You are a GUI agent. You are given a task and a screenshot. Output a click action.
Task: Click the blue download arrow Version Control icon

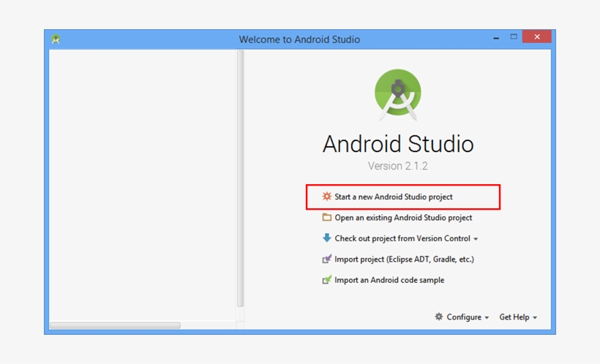pyautogui.click(x=326, y=238)
